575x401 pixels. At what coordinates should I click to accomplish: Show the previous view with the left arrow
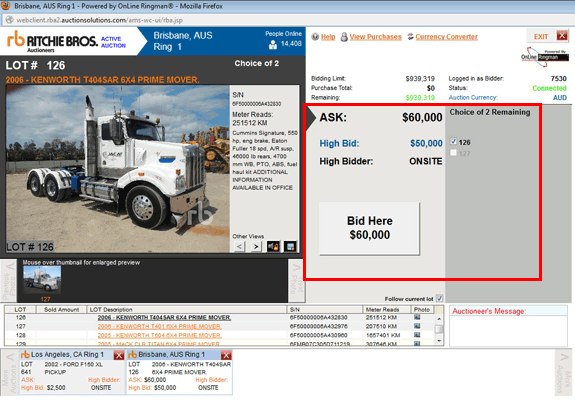(x=239, y=247)
